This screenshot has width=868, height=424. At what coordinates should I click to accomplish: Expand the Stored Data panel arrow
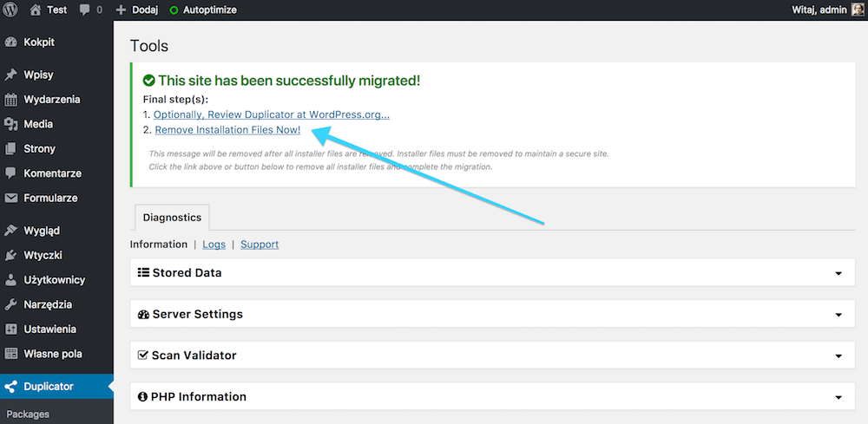tap(838, 274)
